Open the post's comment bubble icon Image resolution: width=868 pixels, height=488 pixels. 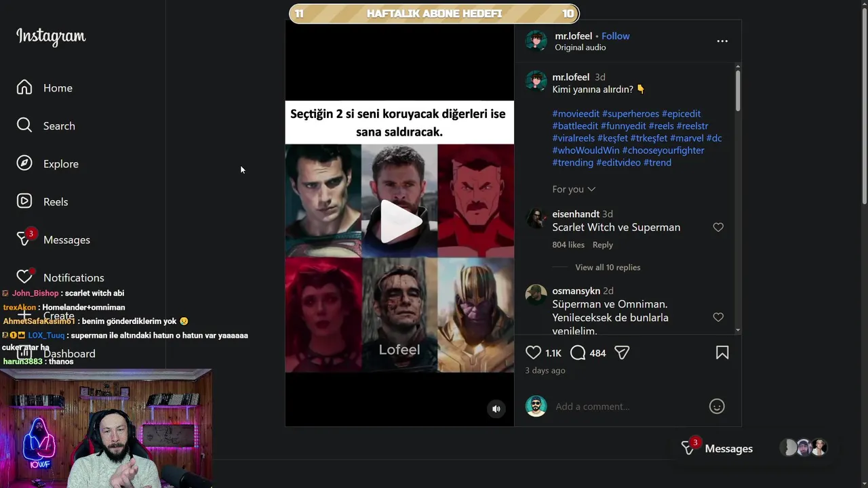pos(578,352)
